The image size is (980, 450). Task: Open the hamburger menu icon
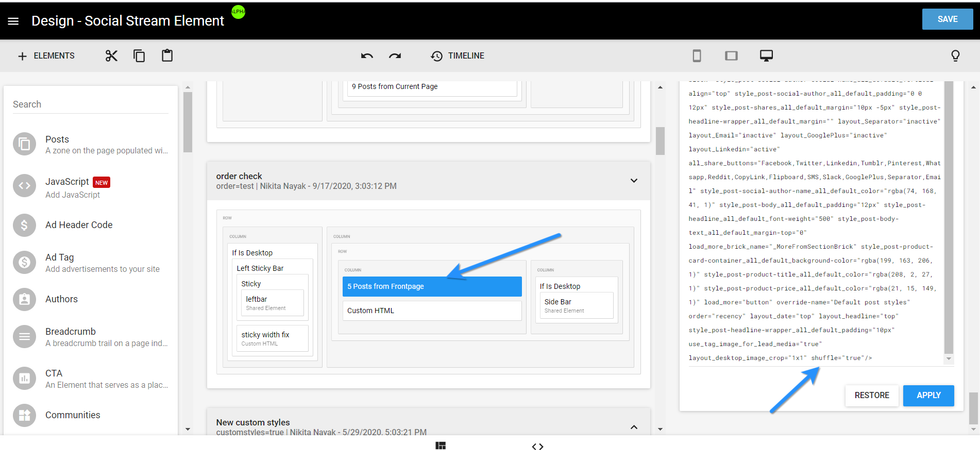13,20
